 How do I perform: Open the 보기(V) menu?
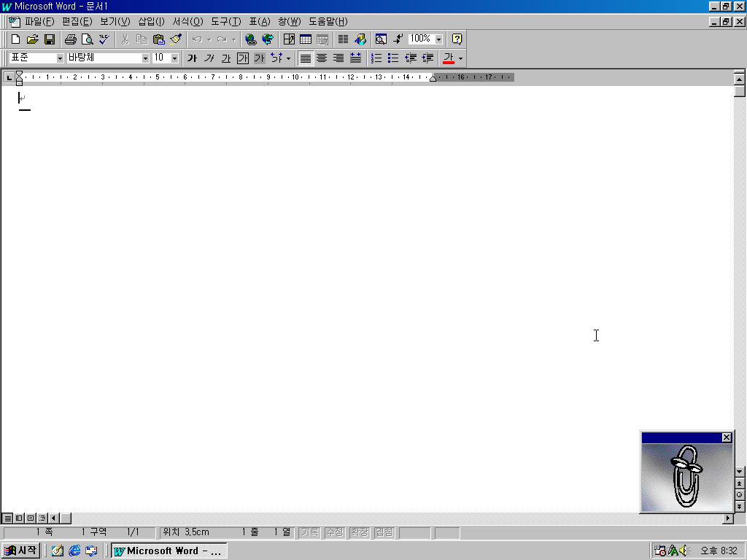tap(115, 21)
